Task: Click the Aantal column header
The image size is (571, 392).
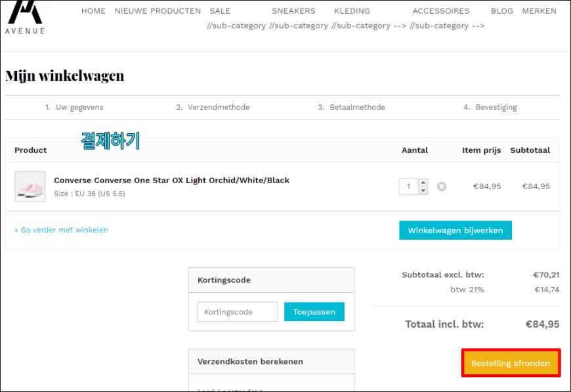Action: [x=414, y=150]
